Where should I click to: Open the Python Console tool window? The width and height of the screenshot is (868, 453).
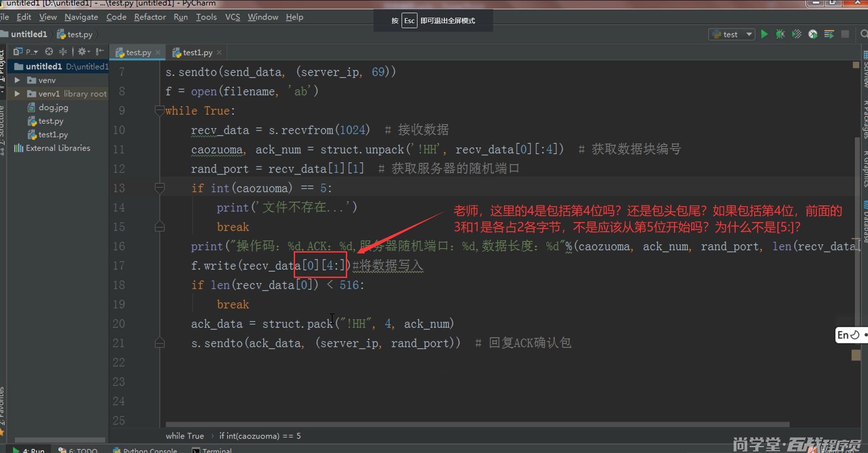point(145,450)
